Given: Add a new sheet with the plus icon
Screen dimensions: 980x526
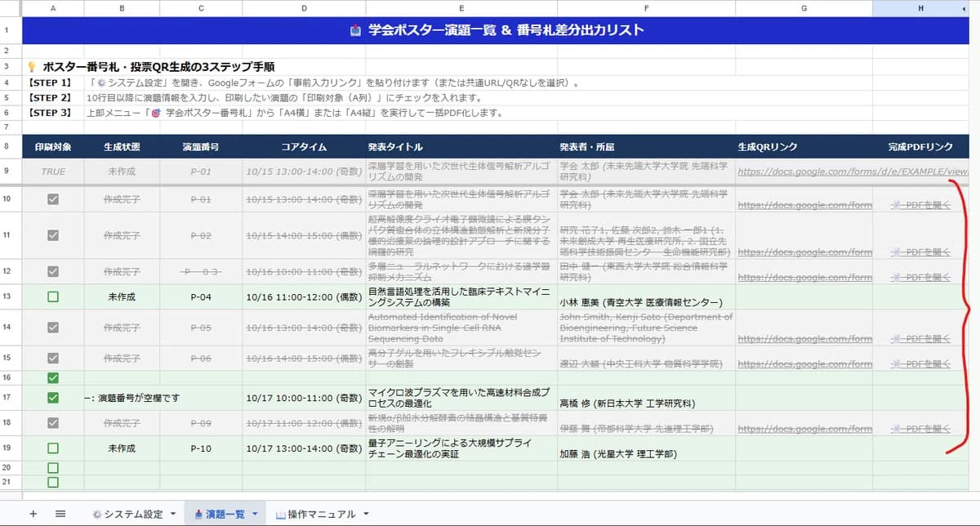Looking at the screenshot, I should (x=33, y=514).
